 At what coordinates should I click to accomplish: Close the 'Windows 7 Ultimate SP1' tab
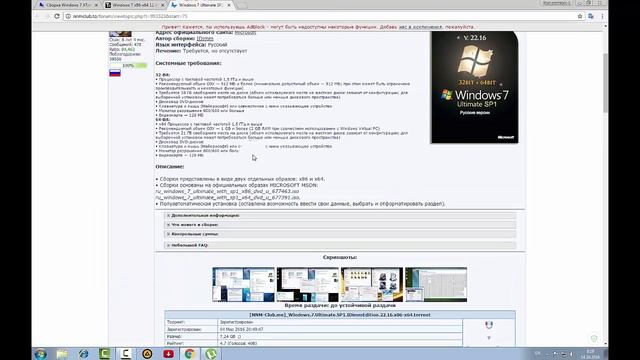point(229,5)
